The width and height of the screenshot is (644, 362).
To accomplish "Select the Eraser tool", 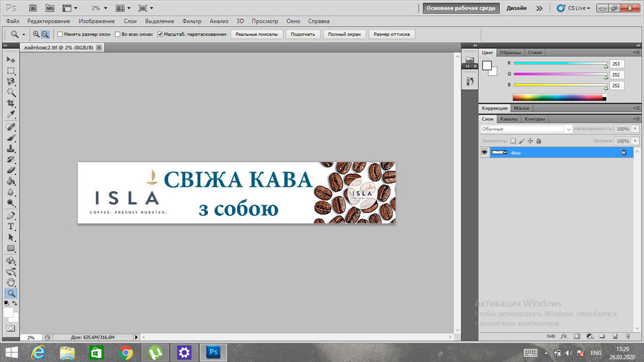I will click(11, 170).
